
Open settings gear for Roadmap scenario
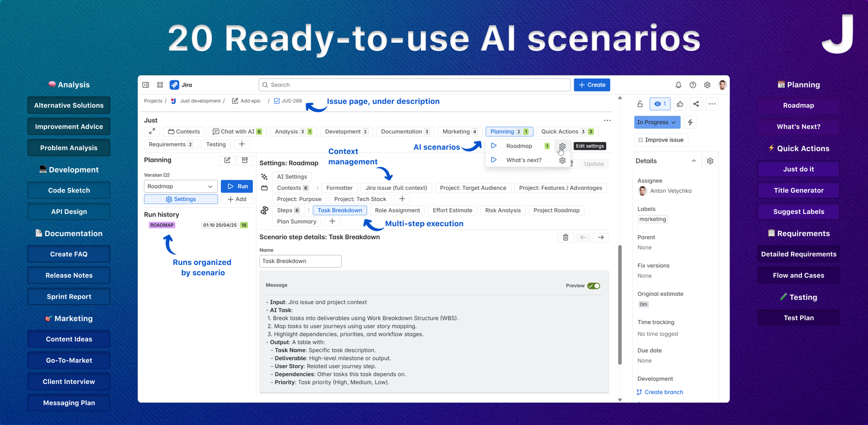click(562, 146)
